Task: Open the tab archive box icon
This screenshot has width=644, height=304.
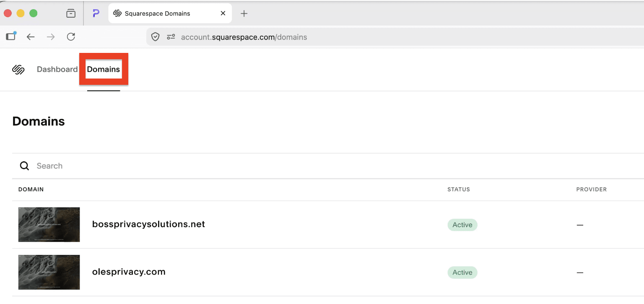Action: (x=71, y=13)
